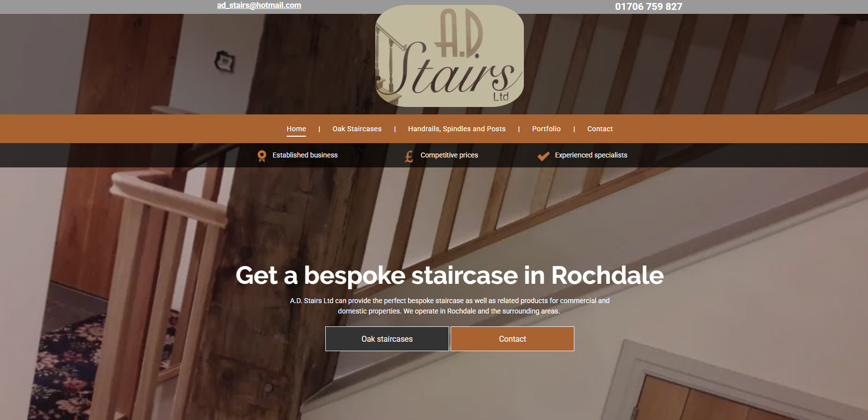Click the ad_stairs@hotmail.com email link
The width and height of the screenshot is (868, 420).
click(x=259, y=5)
